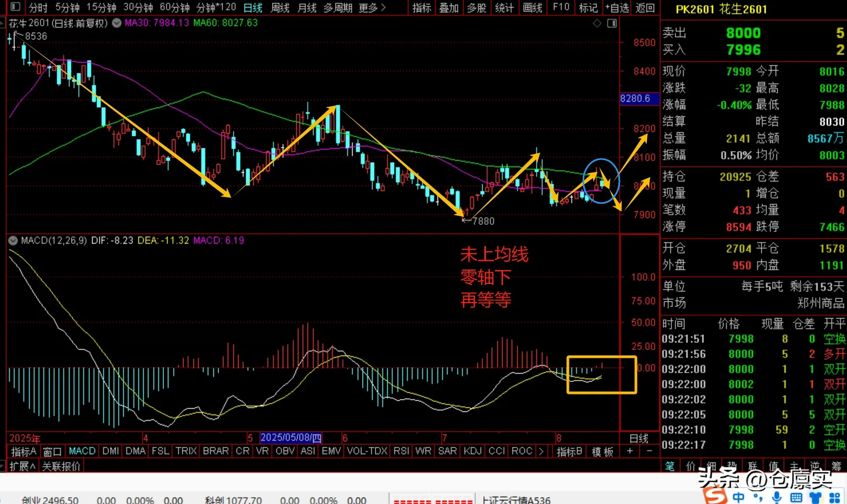Viewport: 847px width, 504px height.
Task: Switch to 周线 weekly chart
Action: pyautogui.click(x=280, y=7)
